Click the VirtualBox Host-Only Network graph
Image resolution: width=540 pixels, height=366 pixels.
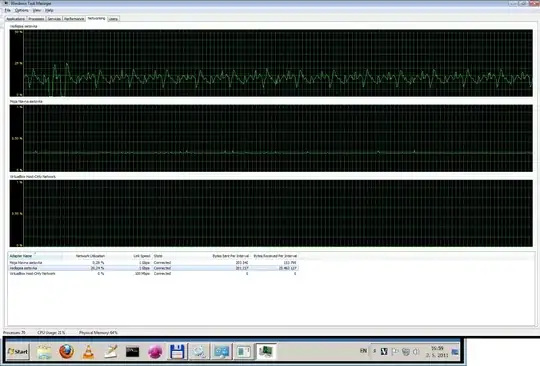tap(271, 213)
